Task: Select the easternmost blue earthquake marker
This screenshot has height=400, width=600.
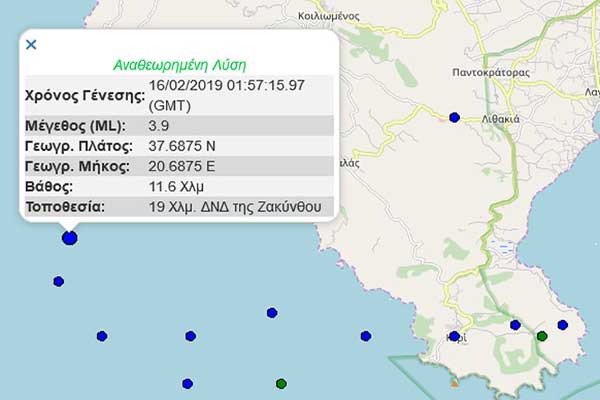Action: 563,326
